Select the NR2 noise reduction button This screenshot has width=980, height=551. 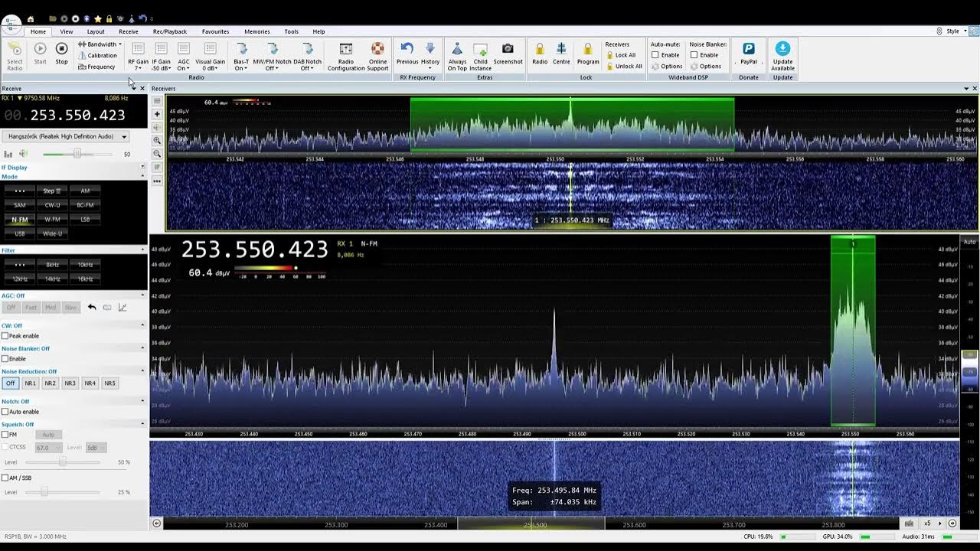pyautogui.click(x=50, y=383)
